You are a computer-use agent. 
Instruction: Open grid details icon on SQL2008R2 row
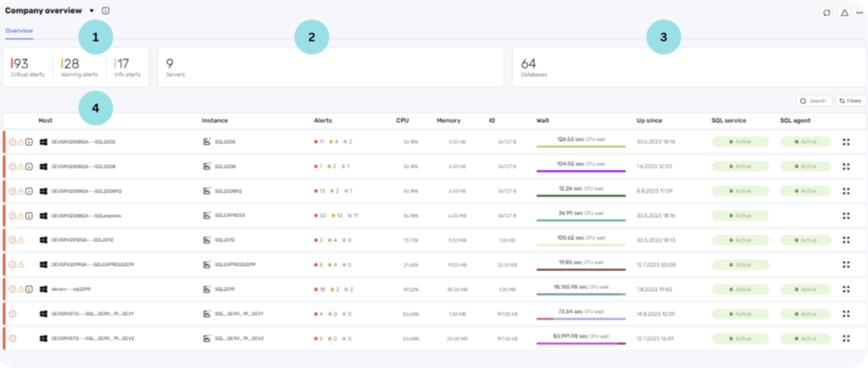coord(845,191)
